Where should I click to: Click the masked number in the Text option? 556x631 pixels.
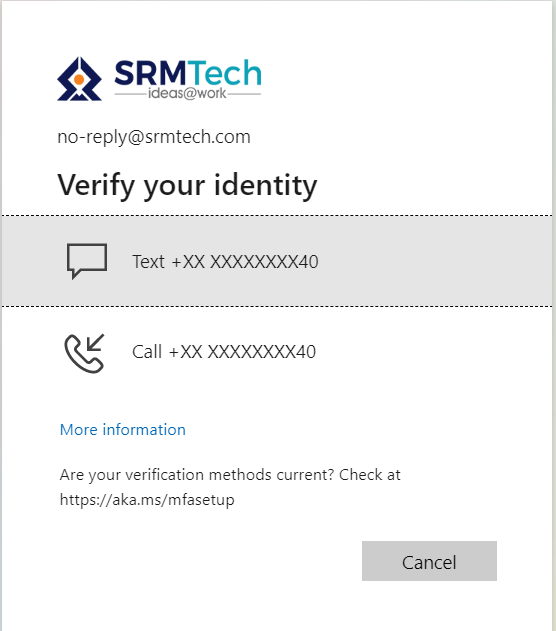point(245,262)
